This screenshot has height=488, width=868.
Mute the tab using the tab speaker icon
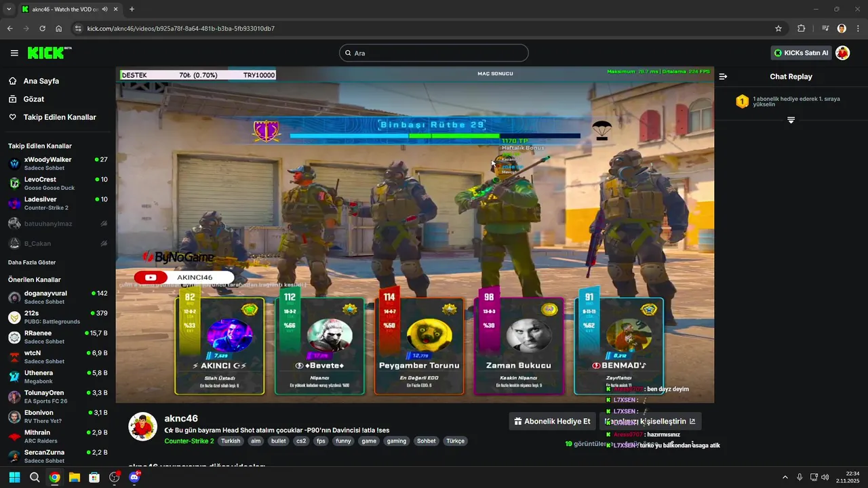click(106, 9)
